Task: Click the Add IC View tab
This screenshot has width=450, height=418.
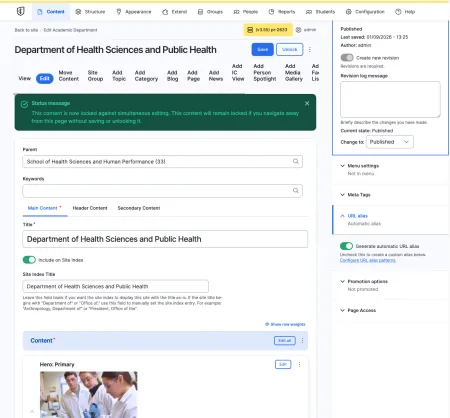Action: [238, 72]
